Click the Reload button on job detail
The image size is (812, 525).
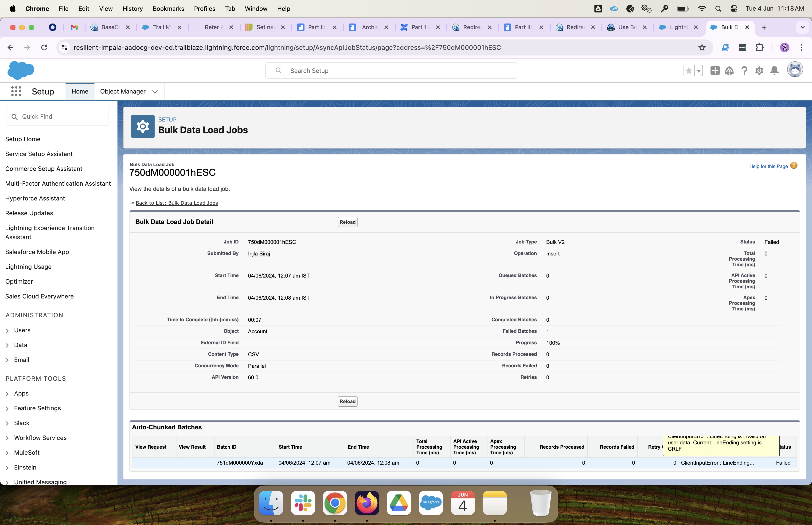pos(347,222)
